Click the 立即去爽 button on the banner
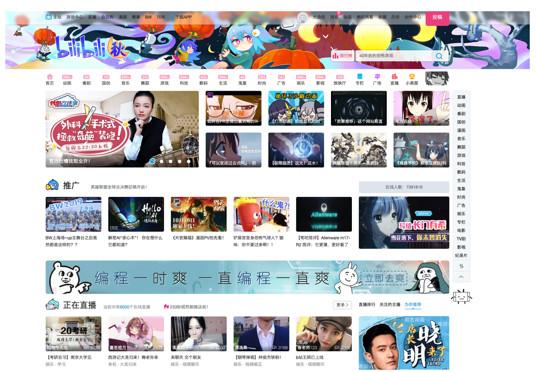The height and width of the screenshot is (372, 536). click(x=385, y=278)
